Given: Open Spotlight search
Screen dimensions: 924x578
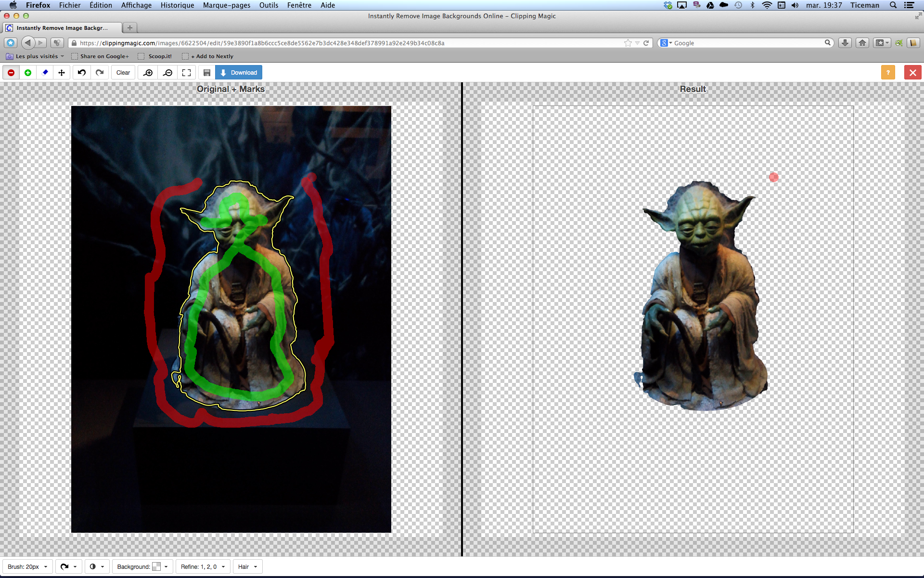Looking at the screenshot, I should coord(893,5).
